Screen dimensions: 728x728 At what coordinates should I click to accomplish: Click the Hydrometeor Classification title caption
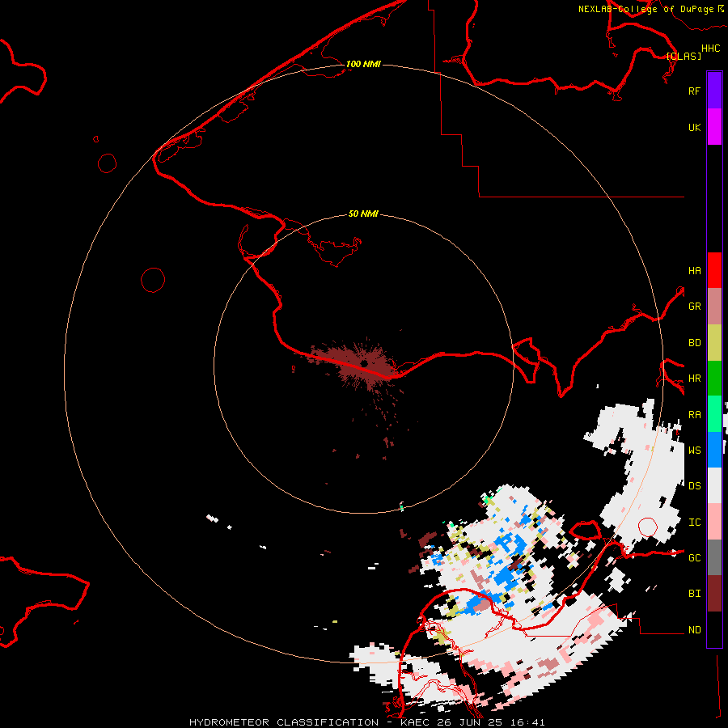366,722
